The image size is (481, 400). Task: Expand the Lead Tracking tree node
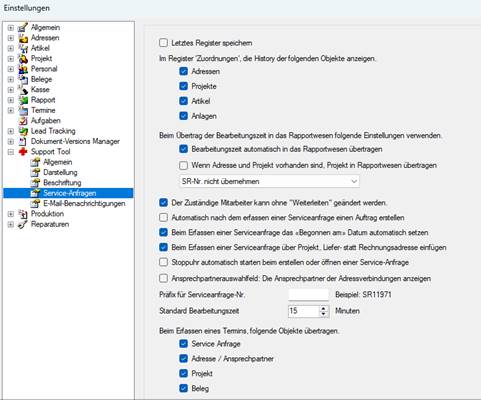[x=11, y=131]
